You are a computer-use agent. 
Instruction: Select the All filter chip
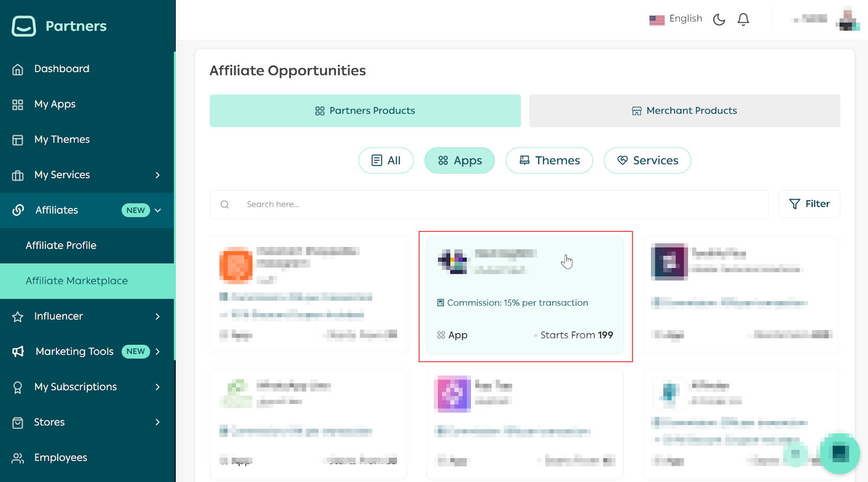pos(386,161)
